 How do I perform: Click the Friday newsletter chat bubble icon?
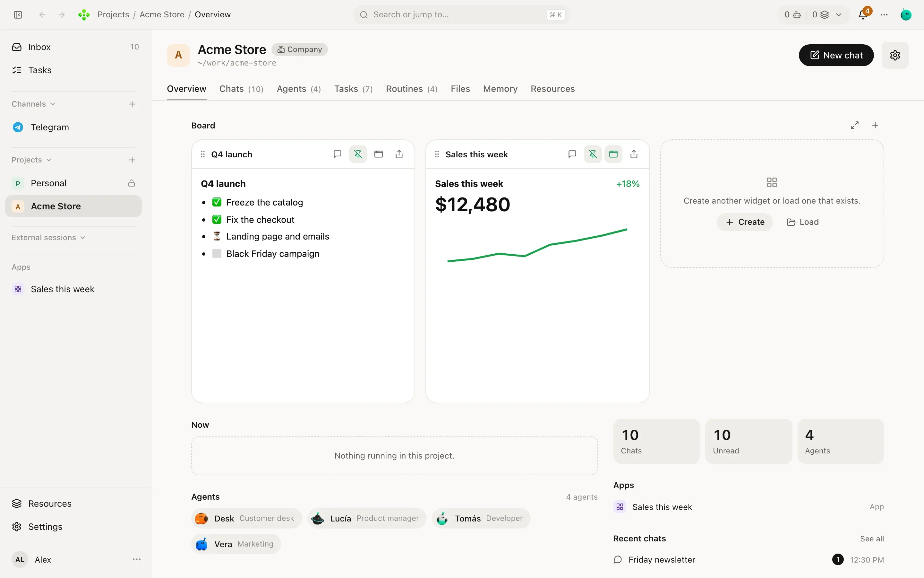617,560
